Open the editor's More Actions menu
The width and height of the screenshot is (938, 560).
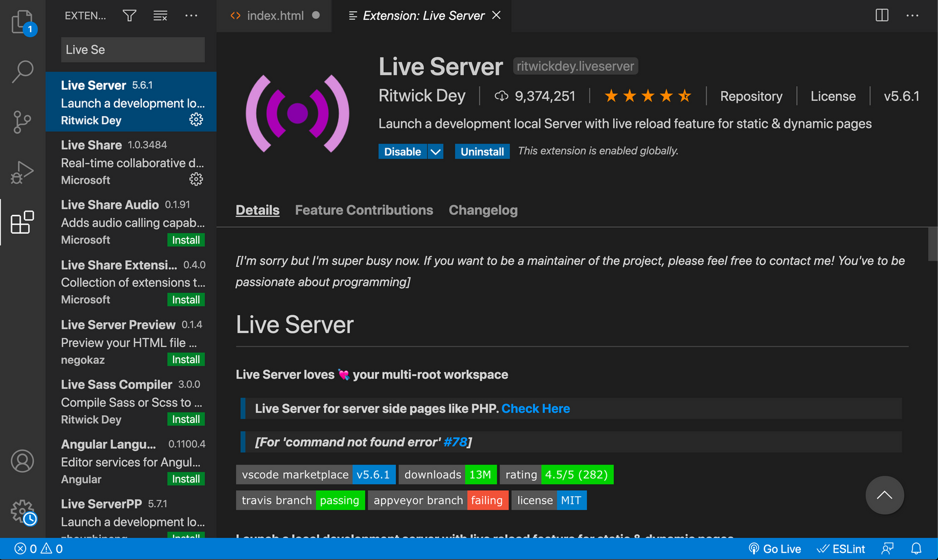[x=912, y=15]
